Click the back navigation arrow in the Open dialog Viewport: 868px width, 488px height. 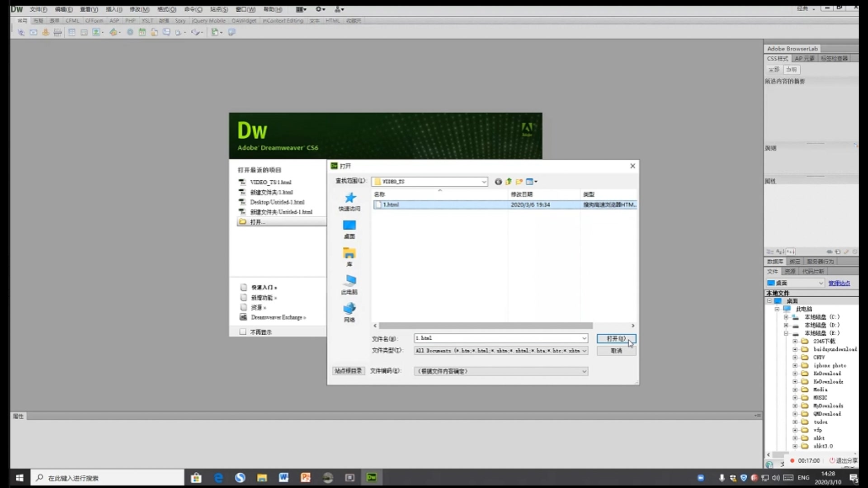498,182
